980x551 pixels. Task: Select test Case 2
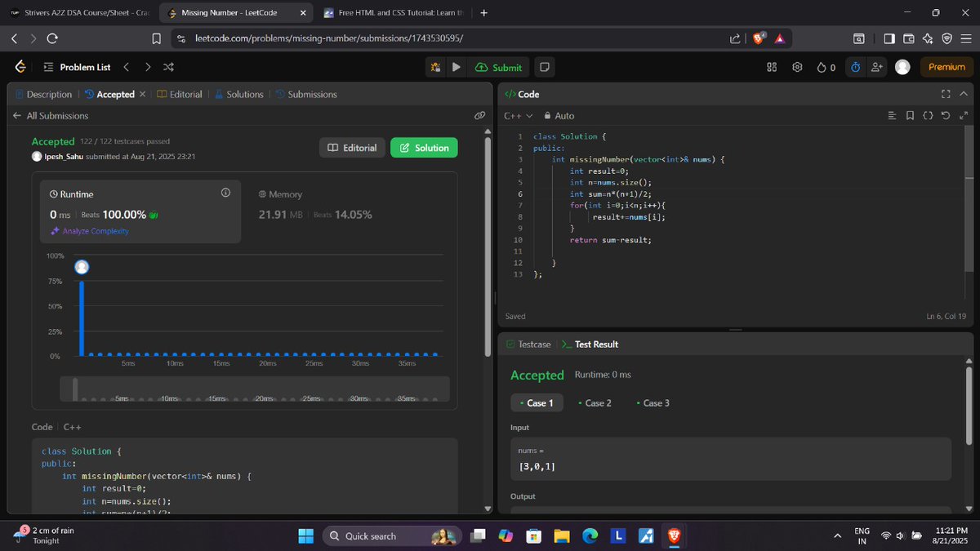tap(595, 402)
